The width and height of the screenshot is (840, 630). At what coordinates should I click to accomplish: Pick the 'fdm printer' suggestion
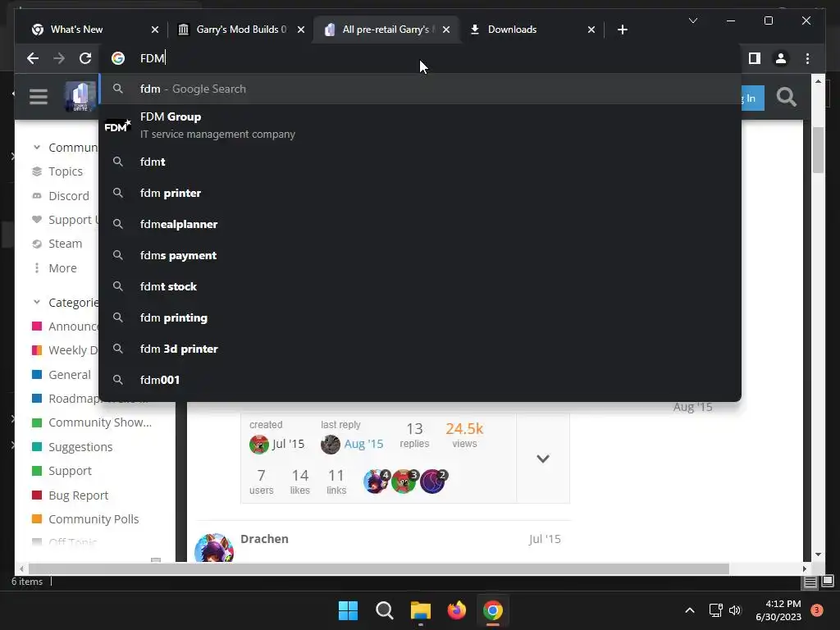[x=420, y=193]
